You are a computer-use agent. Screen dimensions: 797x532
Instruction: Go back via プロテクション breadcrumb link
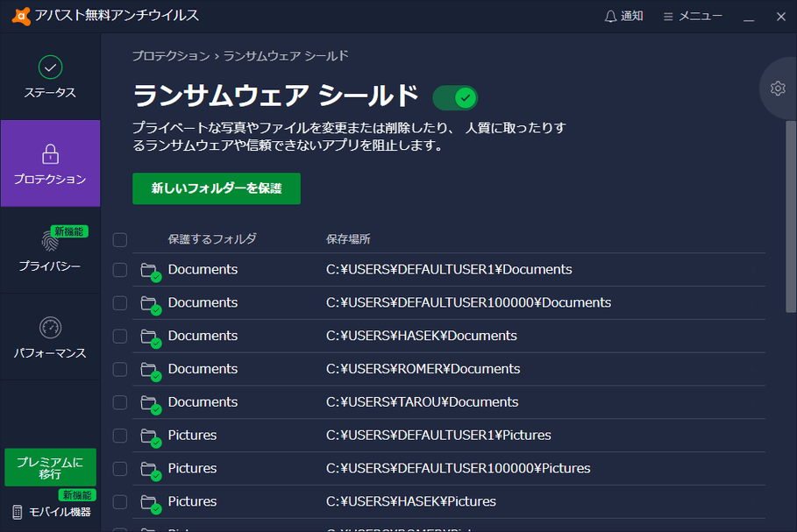171,56
